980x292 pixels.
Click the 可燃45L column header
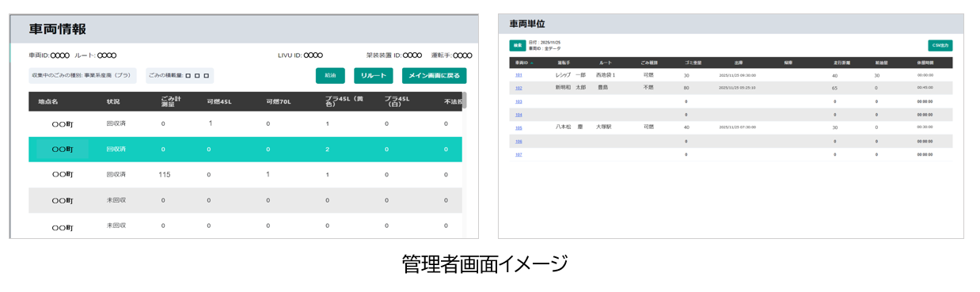pos(219,101)
